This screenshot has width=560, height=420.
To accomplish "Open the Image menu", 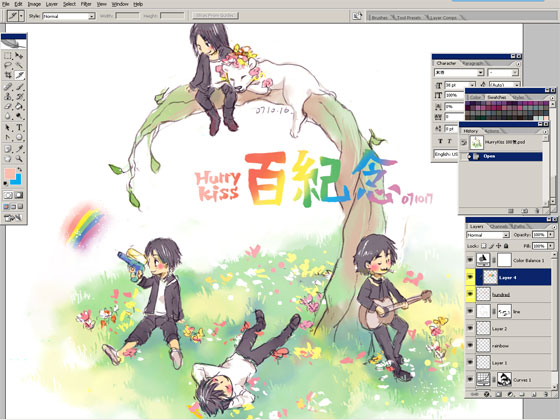I will [x=34, y=4].
